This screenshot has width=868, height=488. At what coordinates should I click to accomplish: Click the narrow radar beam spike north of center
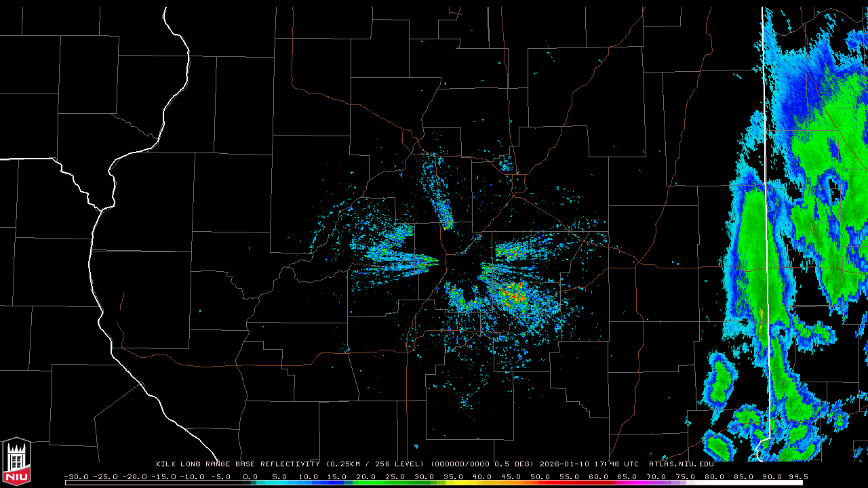pyautogui.click(x=441, y=197)
